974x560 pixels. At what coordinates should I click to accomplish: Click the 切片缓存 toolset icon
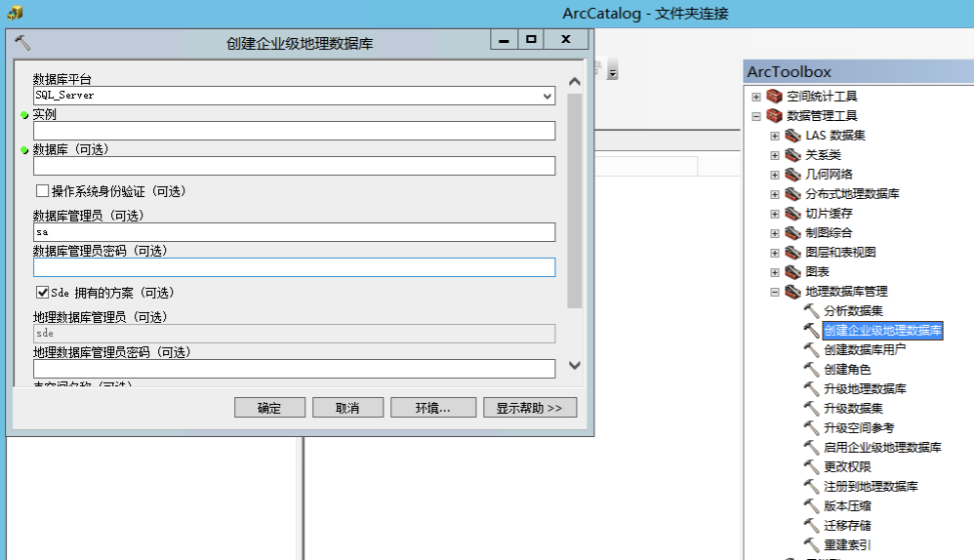click(792, 214)
